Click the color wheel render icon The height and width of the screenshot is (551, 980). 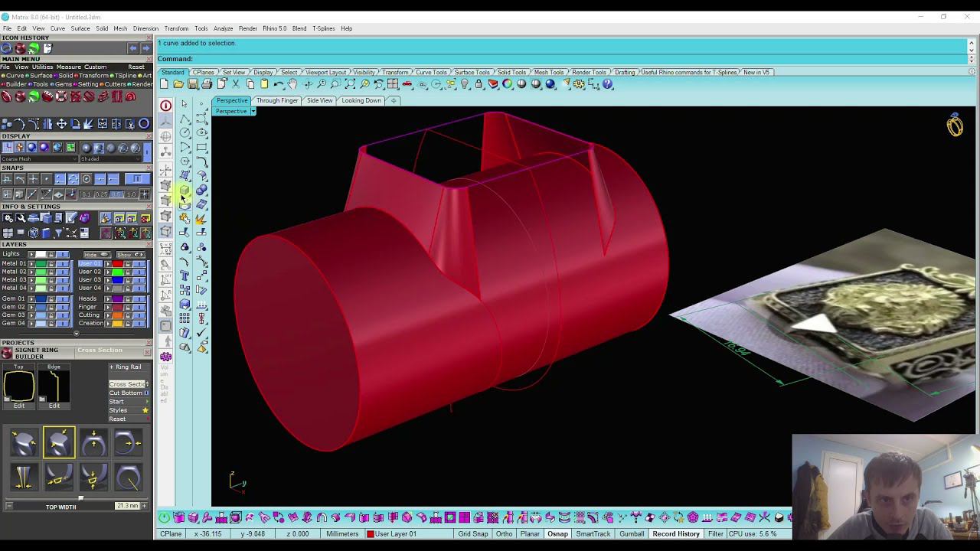tap(508, 84)
